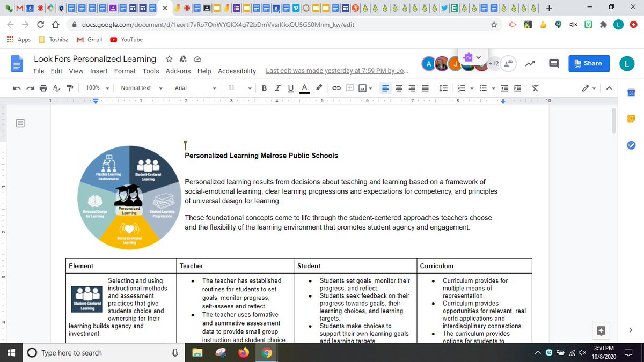The width and height of the screenshot is (644, 362).
Task: Open the Normal text styles dropdown
Action: pyautogui.click(x=141, y=88)
